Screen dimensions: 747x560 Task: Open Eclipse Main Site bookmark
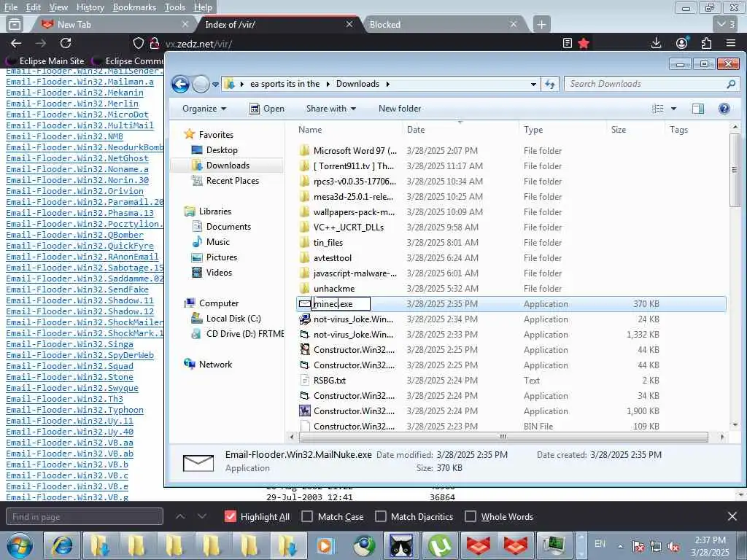[45, 61]
